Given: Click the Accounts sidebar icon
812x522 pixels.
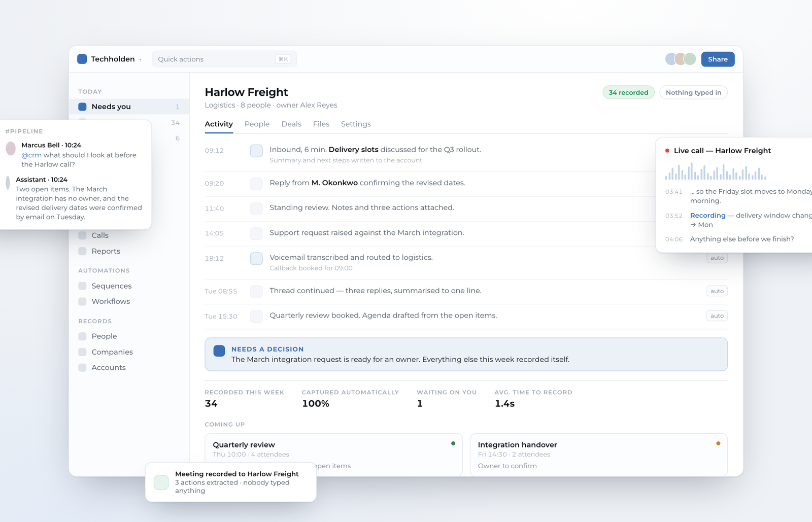Looking at the screenshot, I should 82,368.
